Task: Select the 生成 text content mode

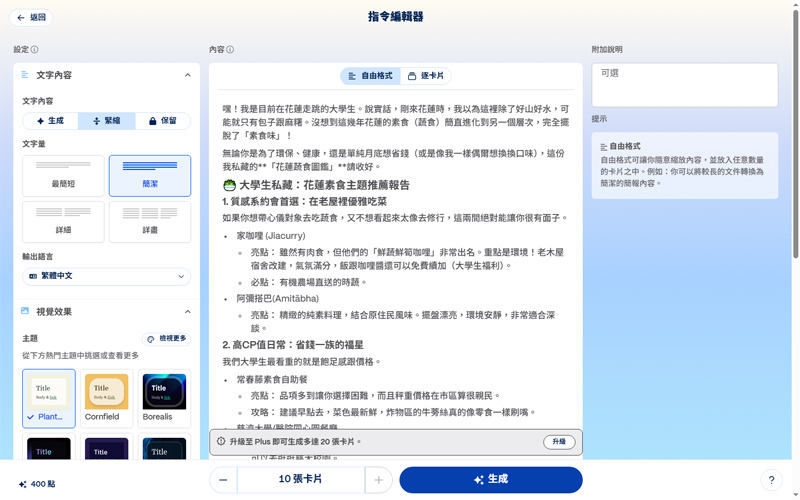Action: click(50, 121)
